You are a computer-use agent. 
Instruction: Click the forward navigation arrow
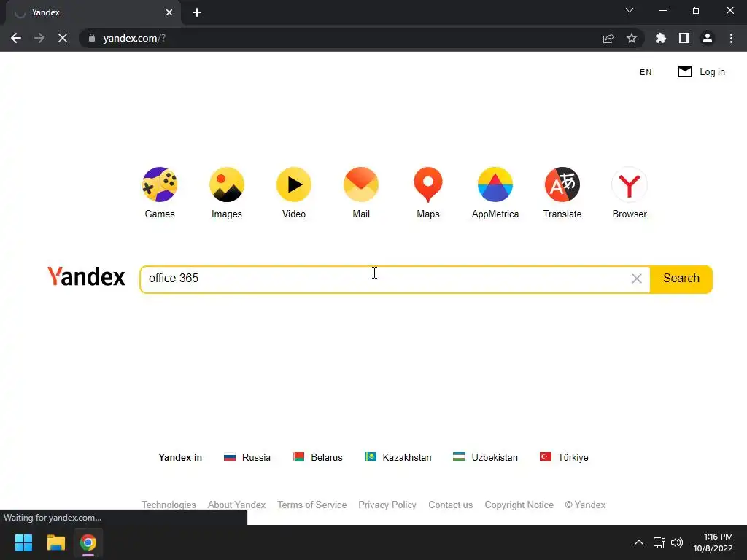point(39,38)
